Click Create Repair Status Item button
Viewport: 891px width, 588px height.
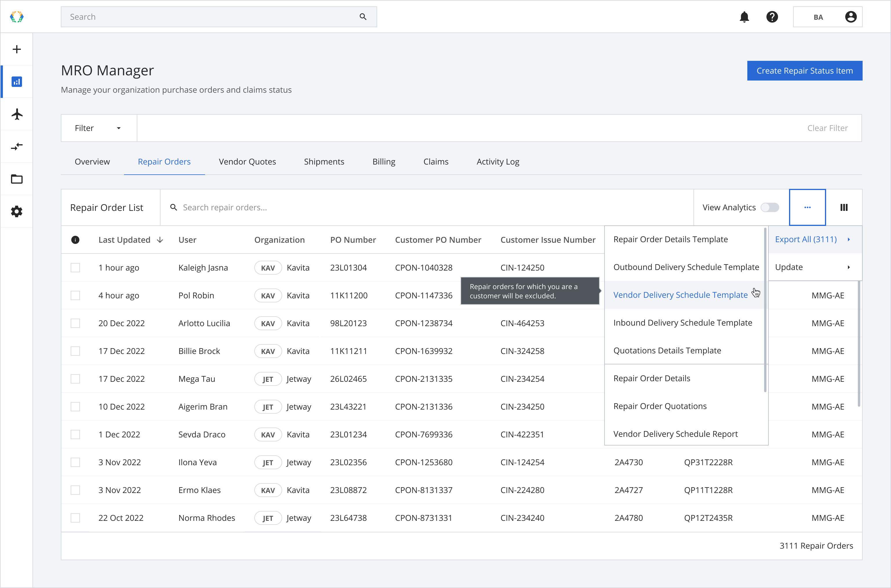click(804, 70)
